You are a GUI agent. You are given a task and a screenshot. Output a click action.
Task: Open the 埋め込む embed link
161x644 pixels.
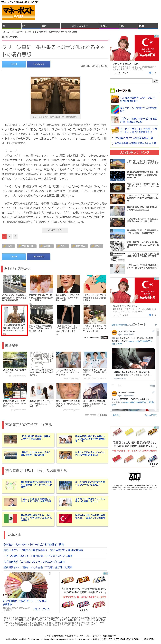[x=116, y=415]
